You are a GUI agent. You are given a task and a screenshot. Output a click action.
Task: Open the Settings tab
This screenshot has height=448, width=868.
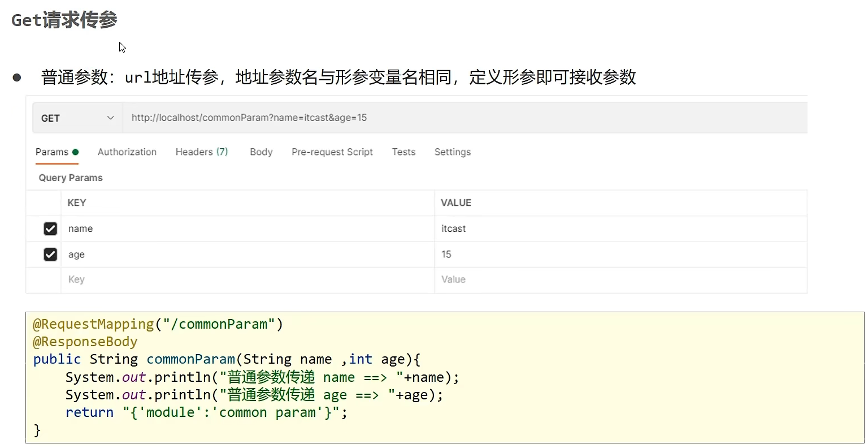point(453,152)
